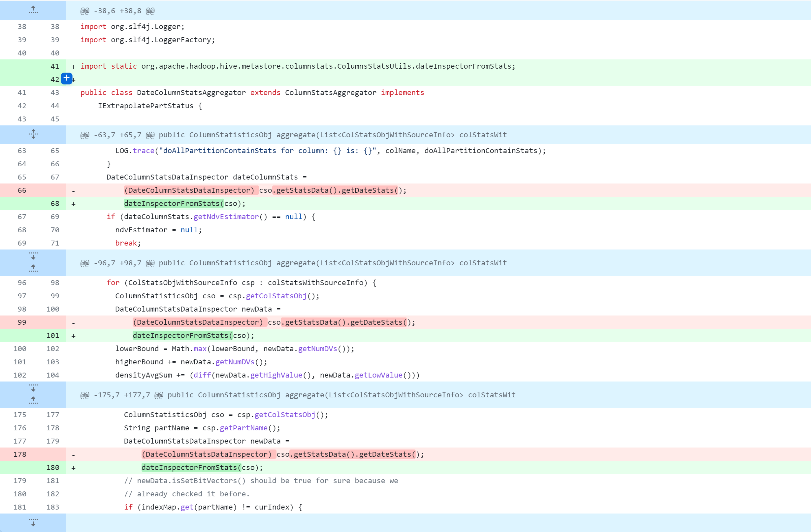Click the 'if (dateColumnStats.getNdvEstimator() == null)' line
Viewport: 811px width, 532px height.
(211, 217)
